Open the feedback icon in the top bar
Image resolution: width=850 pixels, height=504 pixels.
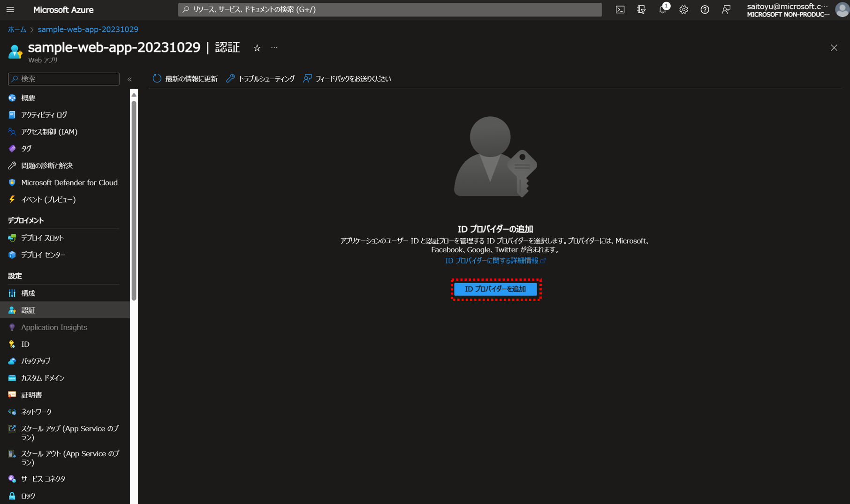[x=726, y=9]
